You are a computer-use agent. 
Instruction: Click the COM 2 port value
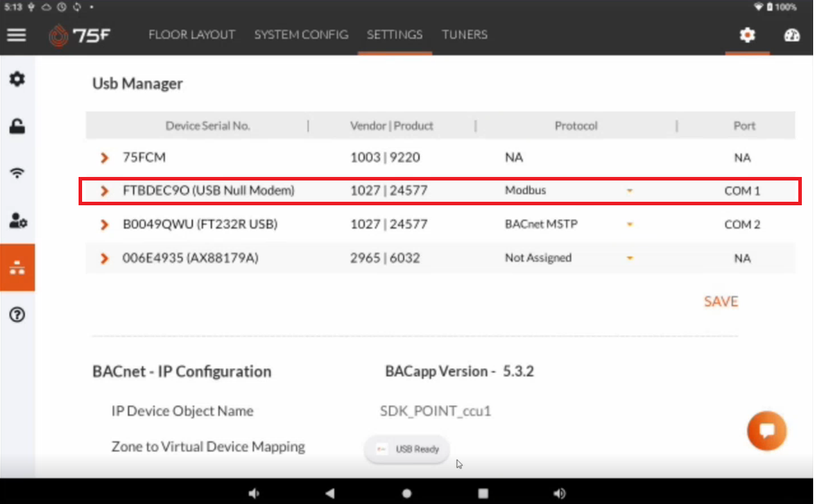(742, 224)
